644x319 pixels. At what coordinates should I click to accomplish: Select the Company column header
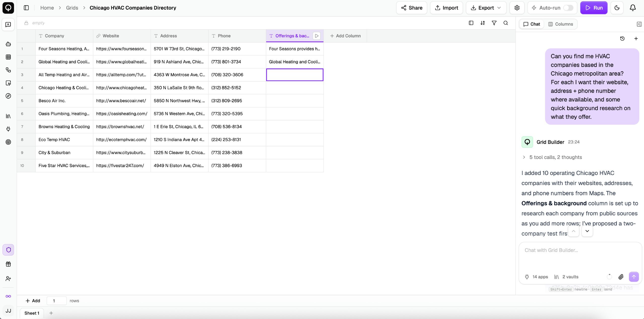point(64,36)
